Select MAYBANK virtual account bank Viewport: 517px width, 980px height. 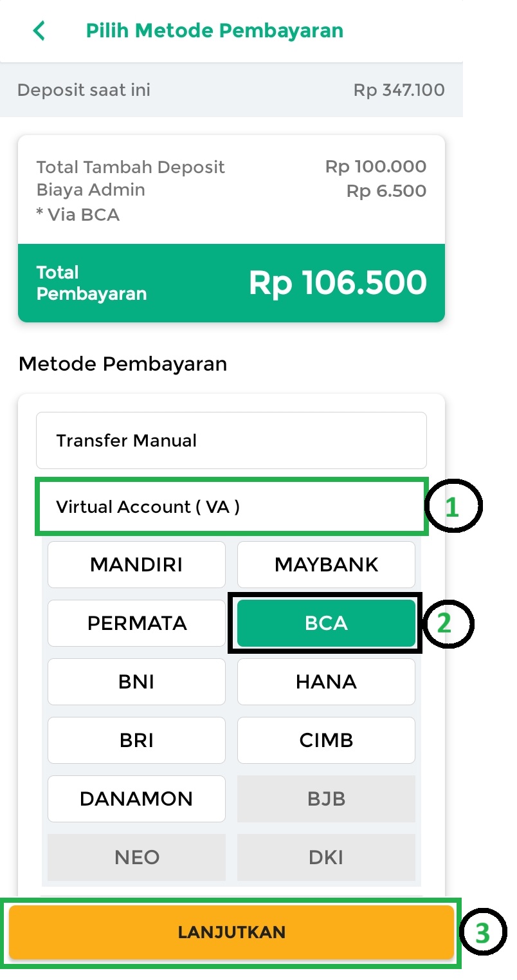[x=326, y=565]
